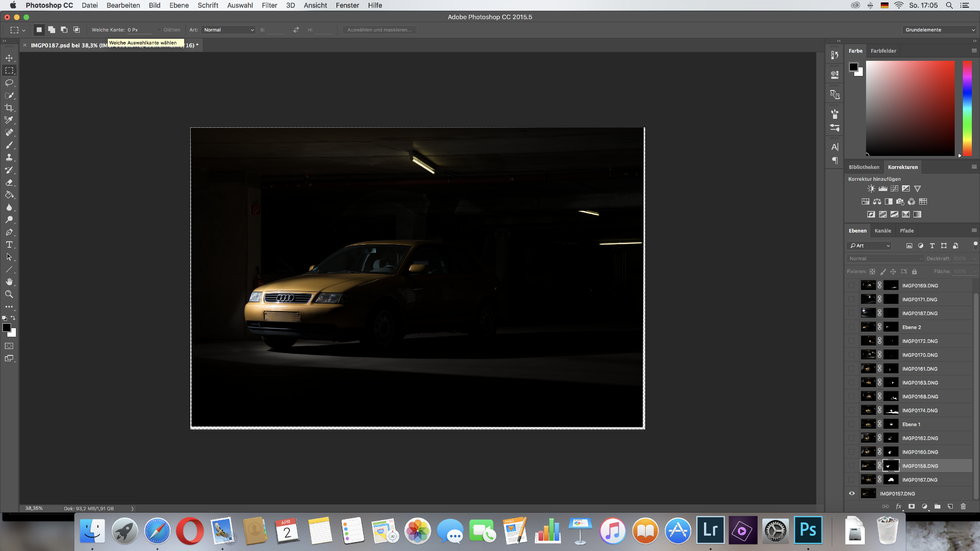Open the Grundelemente workspace dropdown
The image size is (980, 551).
940,30
